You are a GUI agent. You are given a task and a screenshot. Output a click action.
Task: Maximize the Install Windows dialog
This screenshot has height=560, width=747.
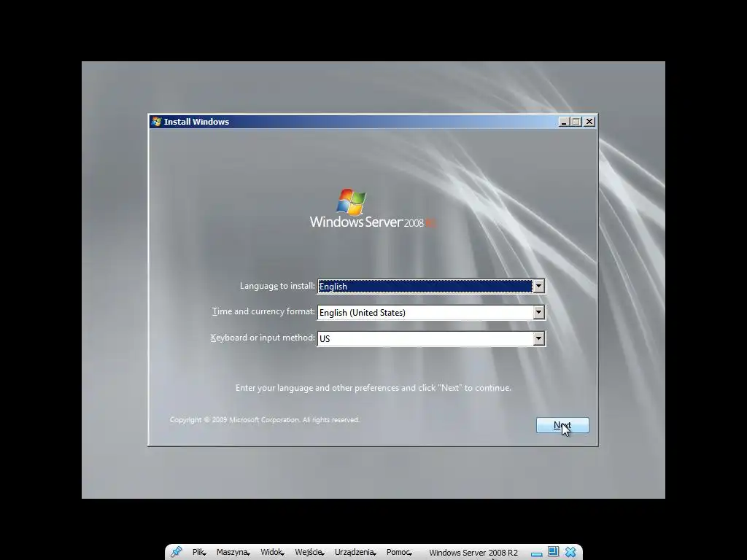pyautogui.click(x=576, y=122)
